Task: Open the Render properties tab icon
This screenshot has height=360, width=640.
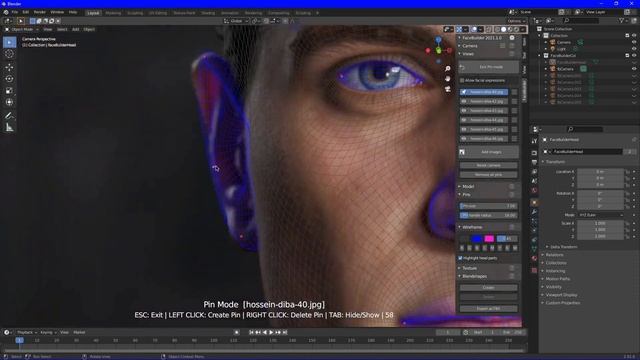Action: [534, 152]
